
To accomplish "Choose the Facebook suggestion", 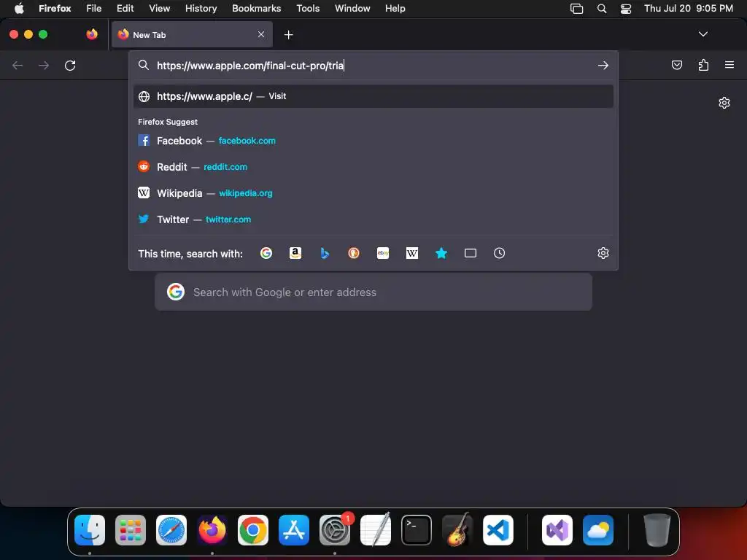I will pos(373,141).
